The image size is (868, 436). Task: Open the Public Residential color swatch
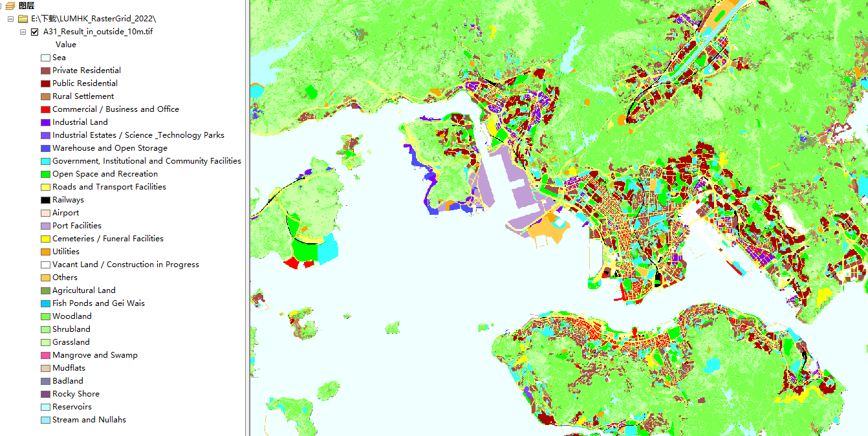coord(45,83)
